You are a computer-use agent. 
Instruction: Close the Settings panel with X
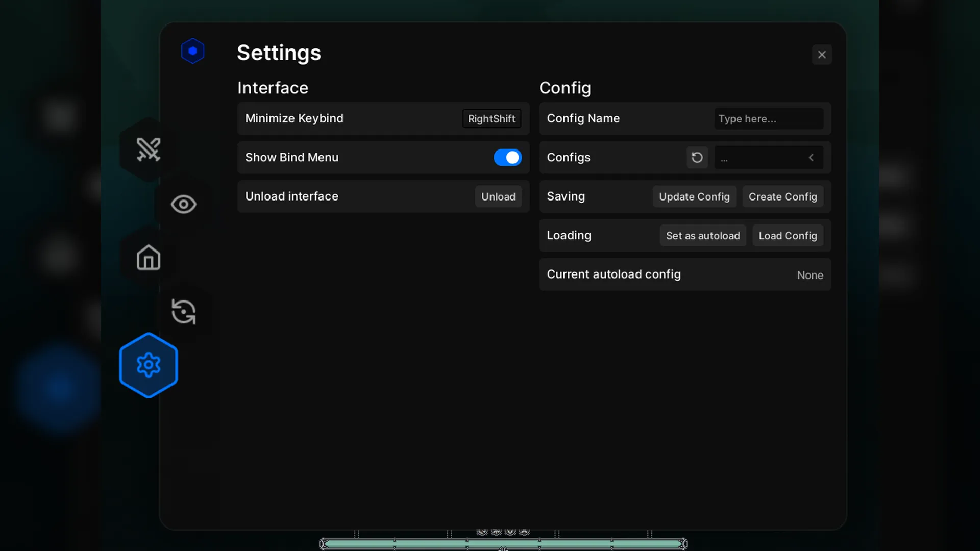click(x=822, y=55)
